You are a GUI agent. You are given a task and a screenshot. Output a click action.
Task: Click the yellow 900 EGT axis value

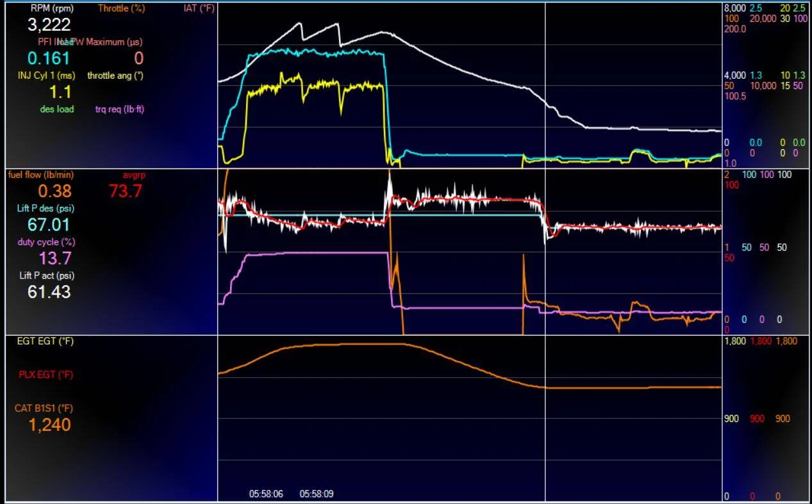pos(731,418)
